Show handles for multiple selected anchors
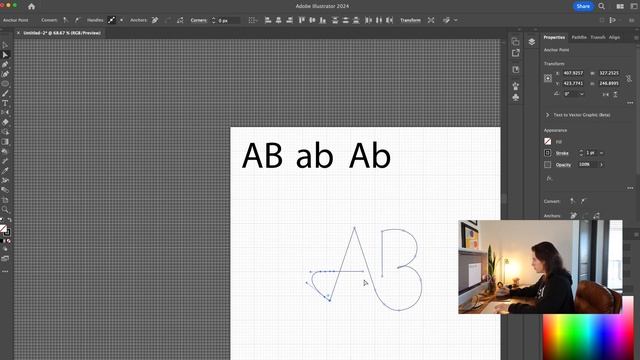The image size is (640, 360). [x=111, y=20]
